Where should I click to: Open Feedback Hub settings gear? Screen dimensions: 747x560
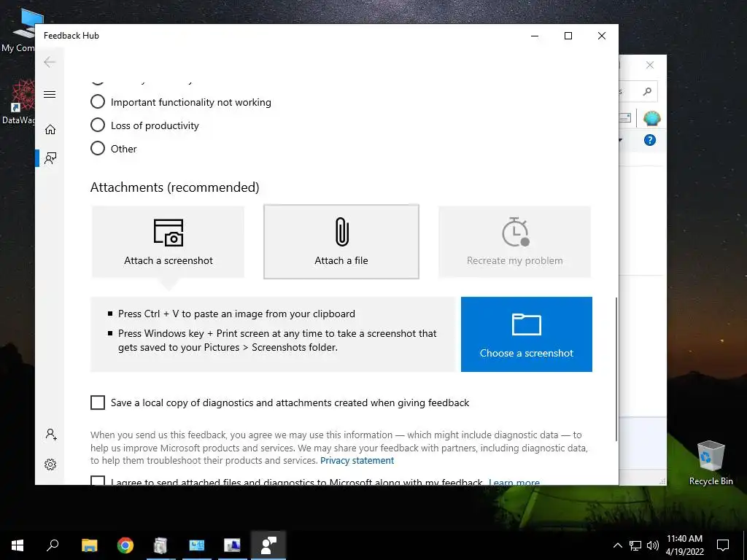pos(50,464)
